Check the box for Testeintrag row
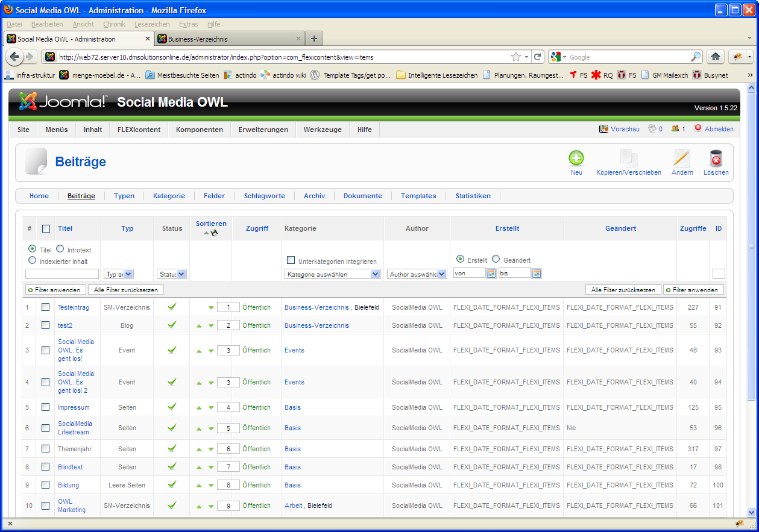 tap(45, 307)
